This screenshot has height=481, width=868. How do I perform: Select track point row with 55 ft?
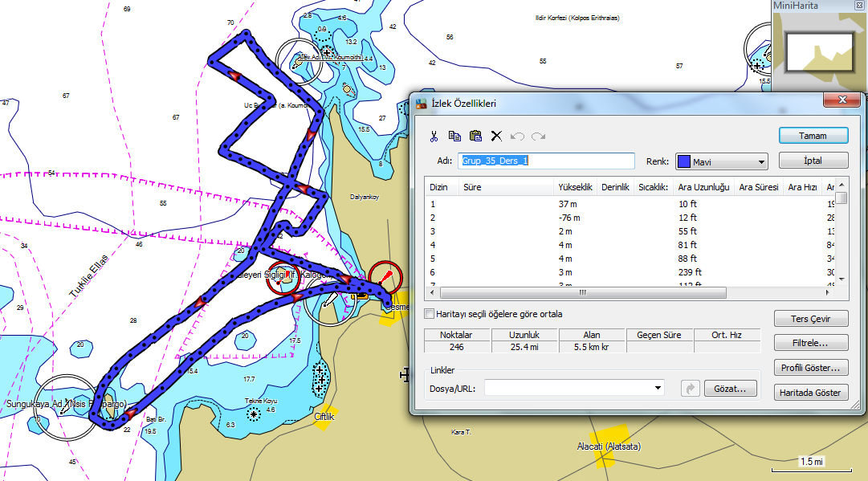pyautogui.click(x=630, y=231)
